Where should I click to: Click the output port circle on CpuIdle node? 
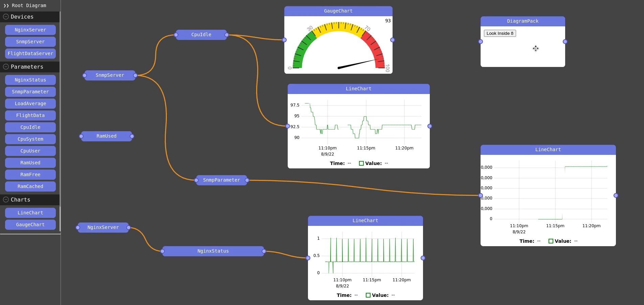227,34
